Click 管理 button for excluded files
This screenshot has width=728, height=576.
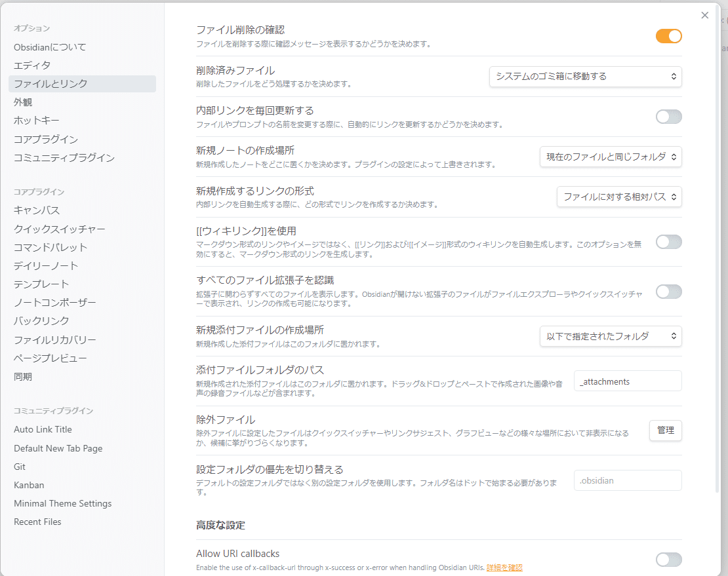tap(665, 431)
